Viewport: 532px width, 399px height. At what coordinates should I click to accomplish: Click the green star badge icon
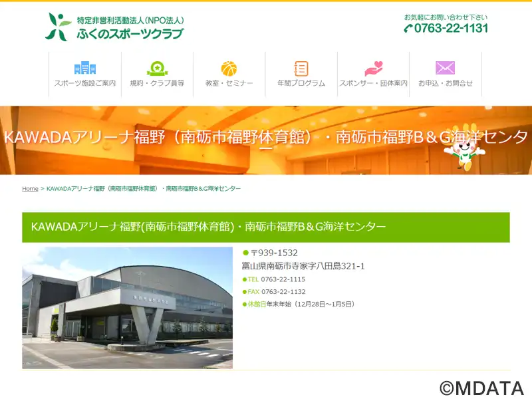[157, 68]
